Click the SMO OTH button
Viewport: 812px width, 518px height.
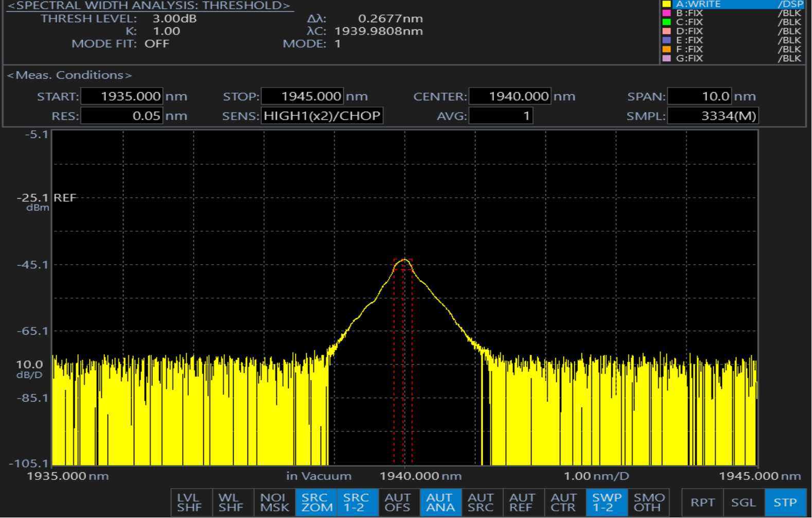[x=648, y=503]
